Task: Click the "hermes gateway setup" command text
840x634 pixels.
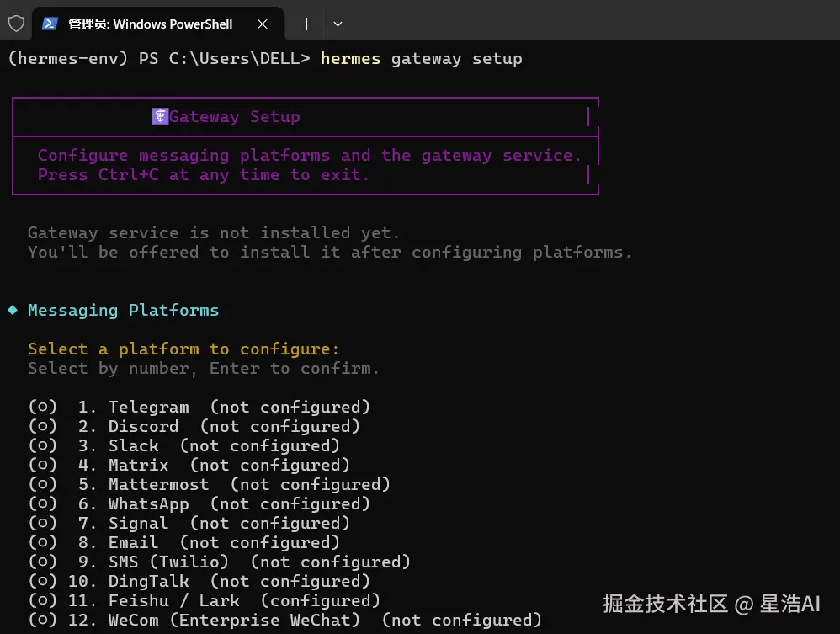Action: pyautogui.click(x=421, y=59)
